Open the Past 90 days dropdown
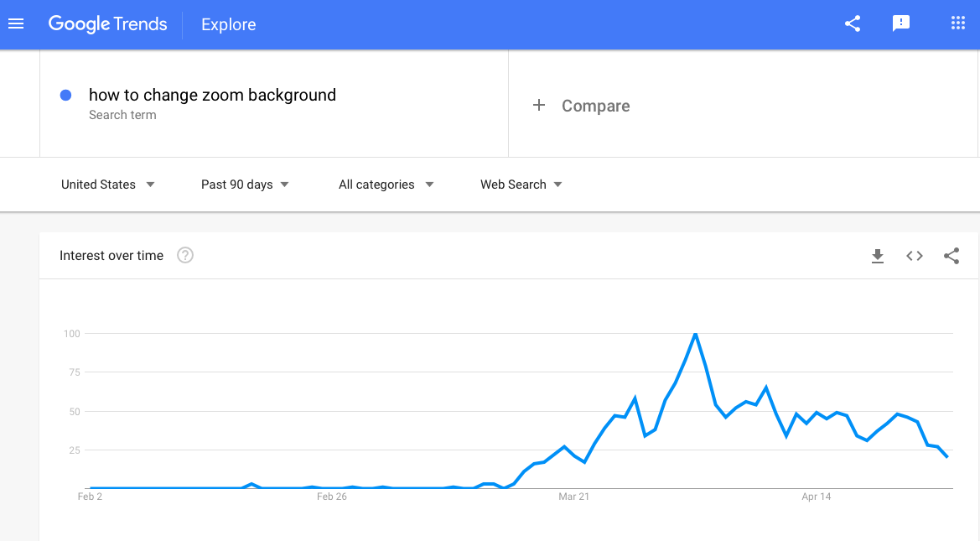980x541 pixels. pyautogui.click(x=245, y=185)
